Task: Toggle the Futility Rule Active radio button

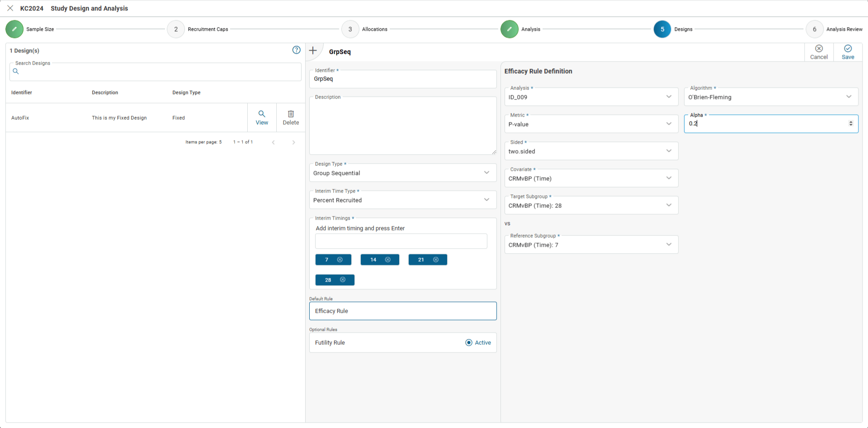Action: click(x=469, y=343)
